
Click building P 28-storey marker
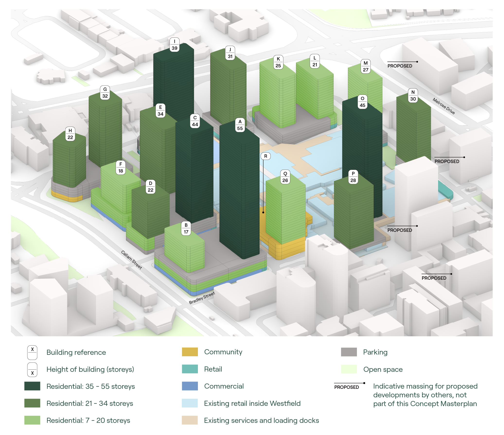tap(353, 177)
